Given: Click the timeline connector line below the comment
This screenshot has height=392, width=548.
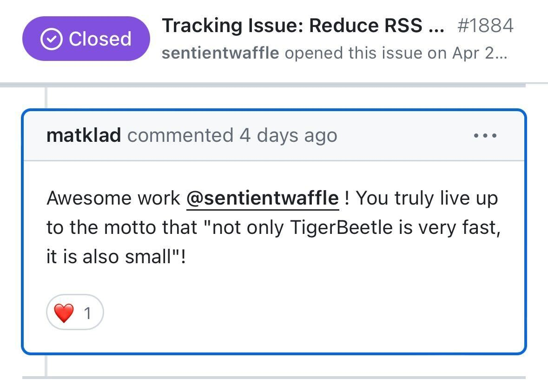Looking at the screenshot, I should [x=46, y=365].
